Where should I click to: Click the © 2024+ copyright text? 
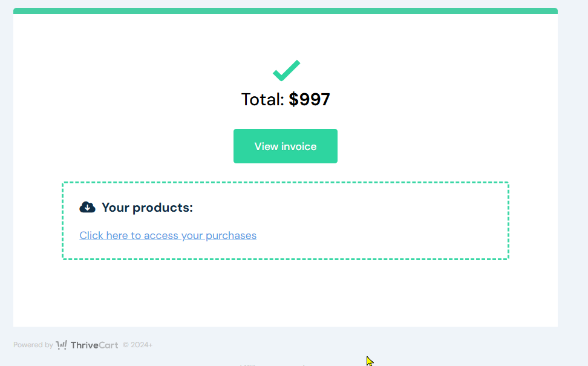tap(138, 345)
